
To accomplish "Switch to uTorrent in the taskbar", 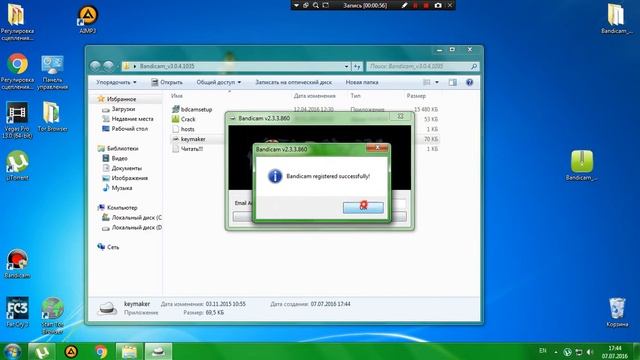I will [42, 351].
